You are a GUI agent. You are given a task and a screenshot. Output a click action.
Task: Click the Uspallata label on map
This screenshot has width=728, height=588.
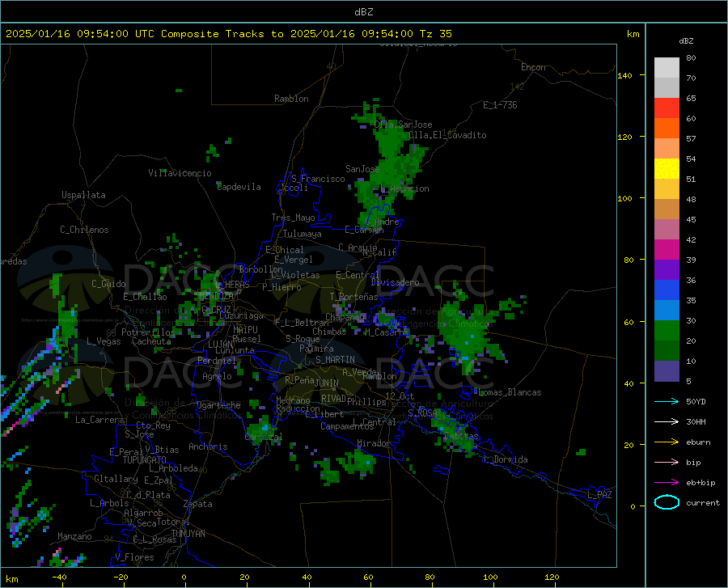[x=83, y=195]
